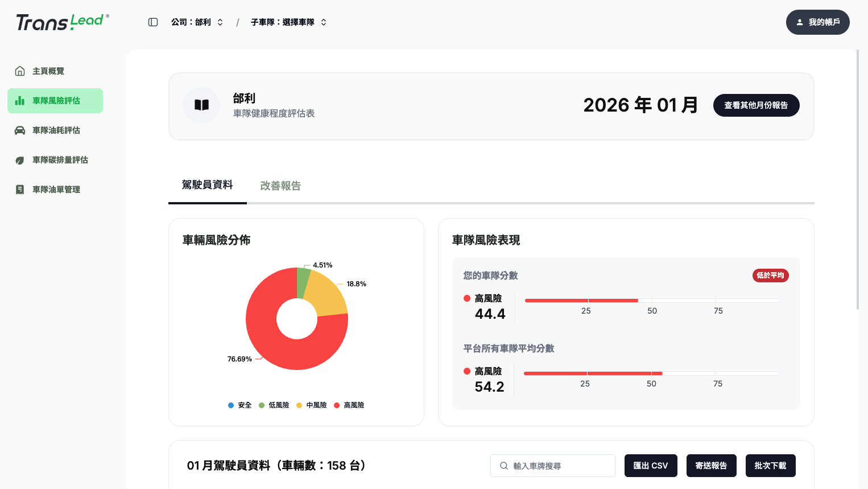Click the bar chart icon for 車隊風險評估
This screenshot has width=868, height=489.
[20, 101]
